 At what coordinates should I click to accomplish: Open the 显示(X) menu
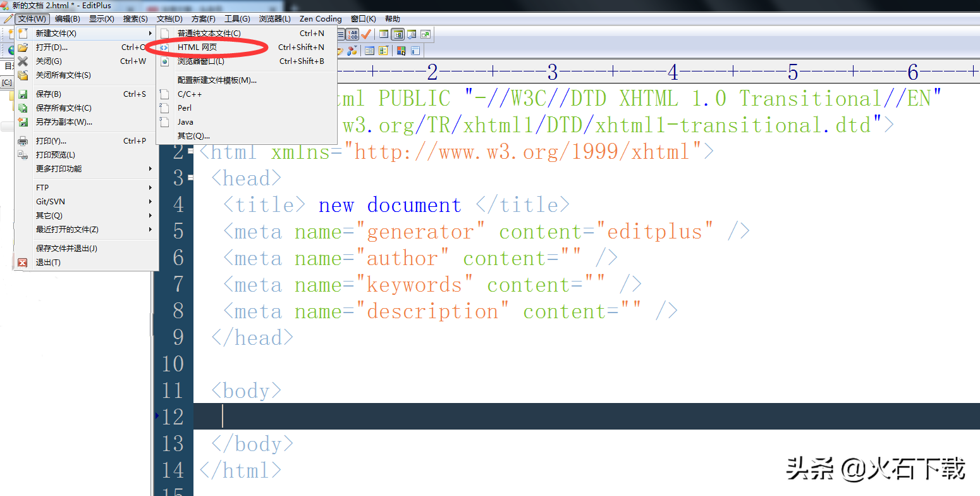click(x=102, y=19)
